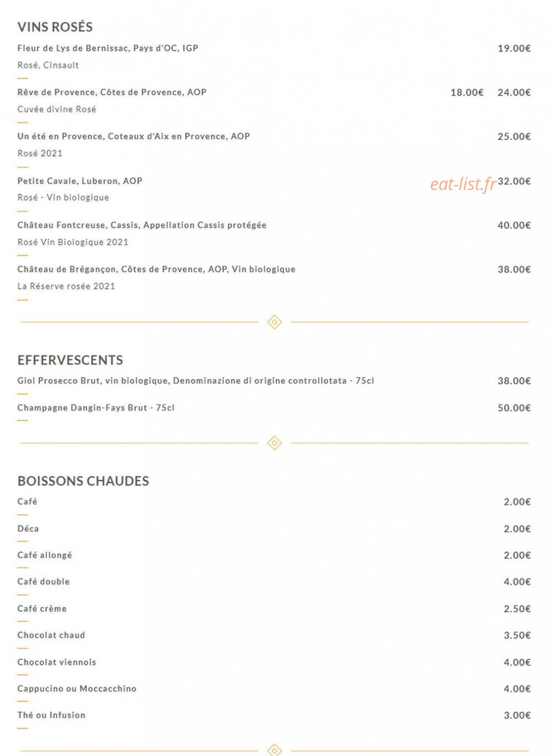Viewport: 553px width, 756px height.
Task: Click the eat-list.fr watermark
Action: pos(464,184)
